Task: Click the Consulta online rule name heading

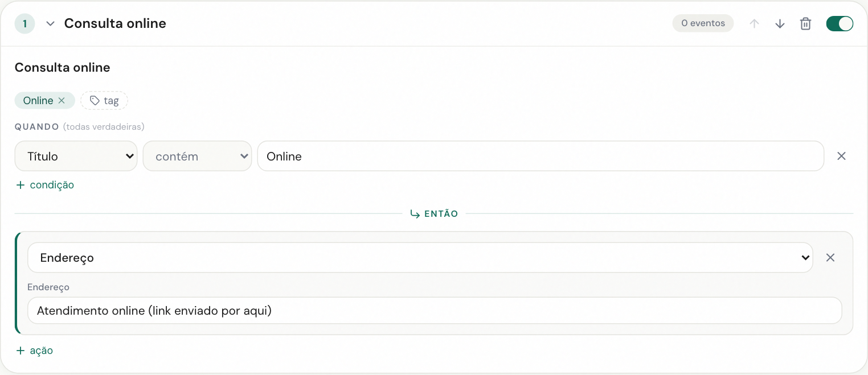Action: click(63, 67)
